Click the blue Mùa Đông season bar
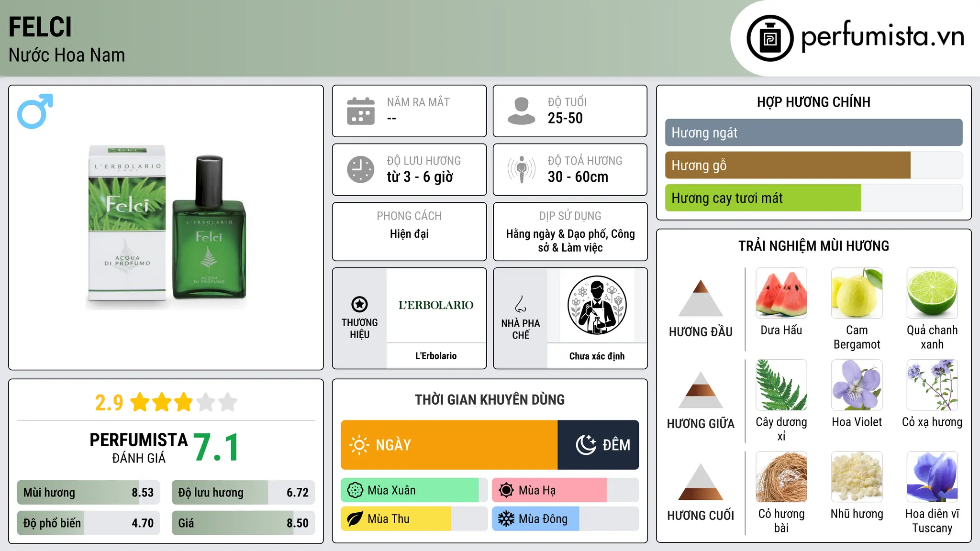This screenshot has height=551, width=980. coord(565,519)
